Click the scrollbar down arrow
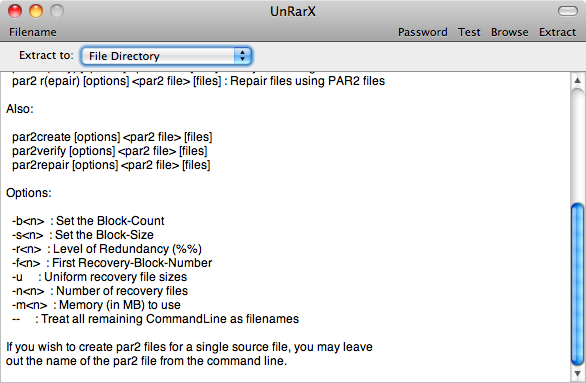 577,373
